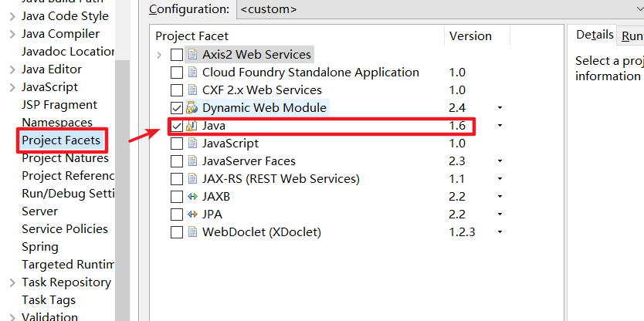
Task: Enable the WebDoclet (XDoclet) checkbox
Action: 177,232
